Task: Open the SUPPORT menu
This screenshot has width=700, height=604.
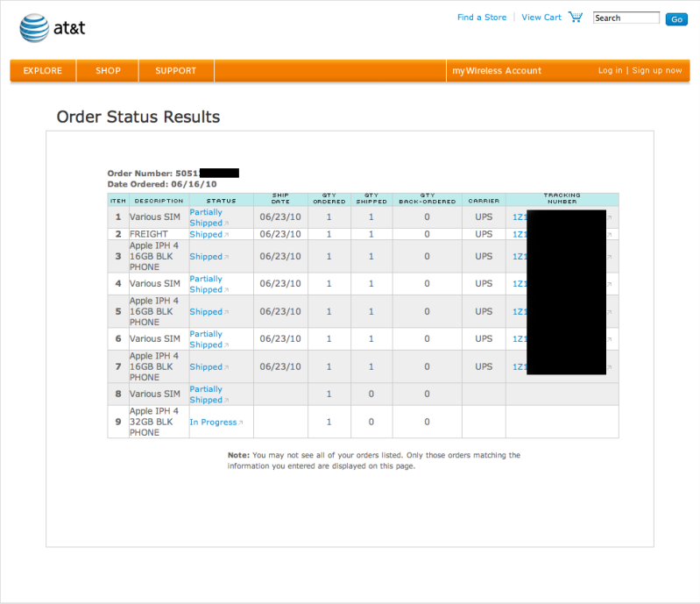Action: [x=176, y=71]
